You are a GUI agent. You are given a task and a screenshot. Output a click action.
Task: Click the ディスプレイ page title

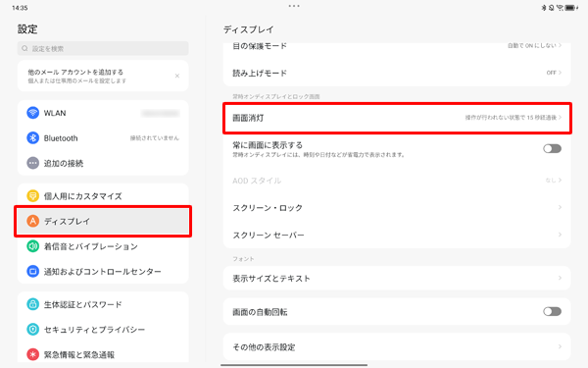(x=248, y=29)
